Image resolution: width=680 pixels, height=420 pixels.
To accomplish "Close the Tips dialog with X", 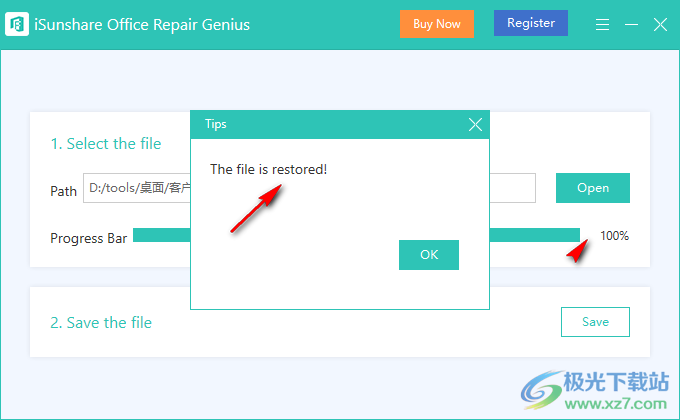I will pyautogui.click(x=475, y=125).
